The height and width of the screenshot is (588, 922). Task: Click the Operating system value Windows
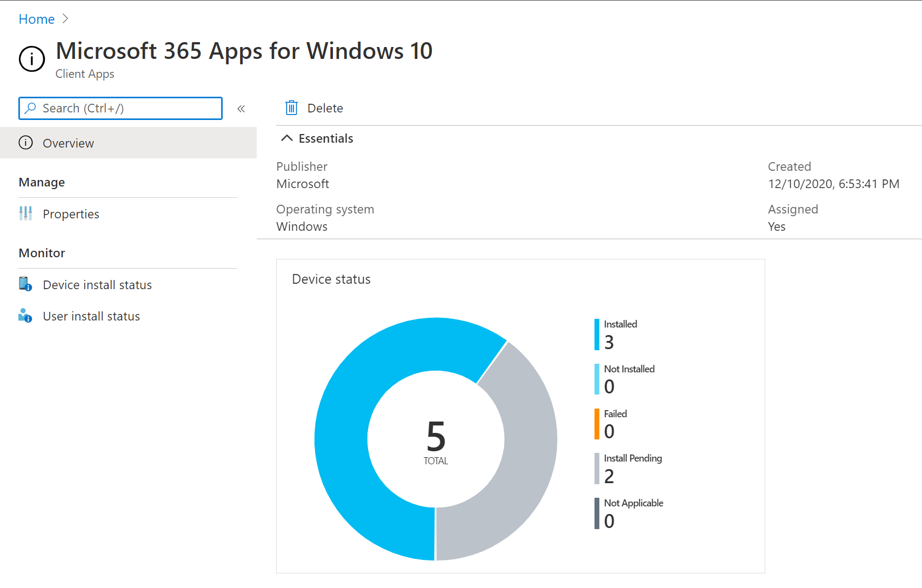point(302,226)
